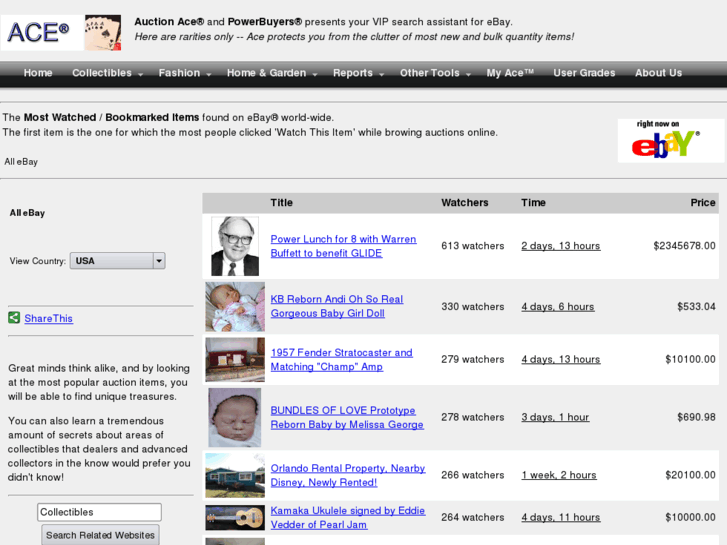Click the 4 days, 11 hours time link
The height and width of the screenshot is (545, 727).
click(x=561, y=517)
